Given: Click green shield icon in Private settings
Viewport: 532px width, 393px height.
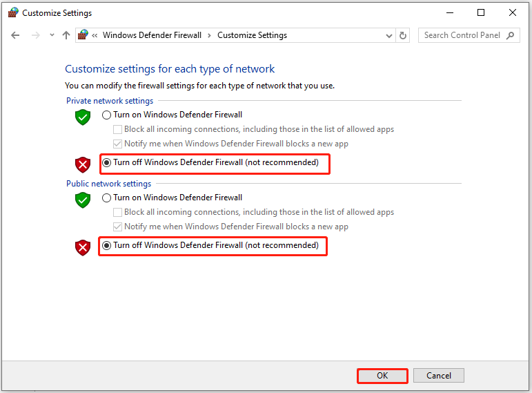Looking at the screenshot, I should click(x=82, y=117).
